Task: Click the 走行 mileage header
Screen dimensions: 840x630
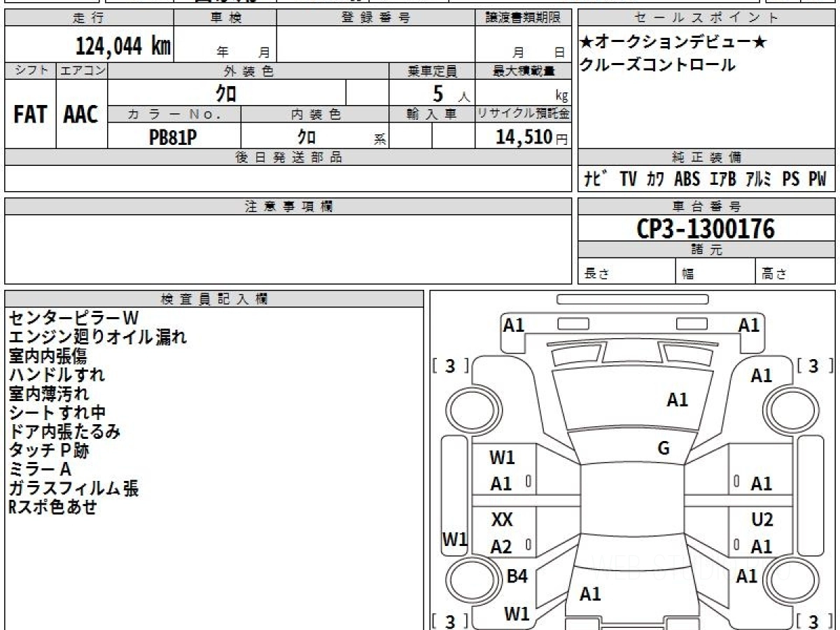Action: pos(89,18)
